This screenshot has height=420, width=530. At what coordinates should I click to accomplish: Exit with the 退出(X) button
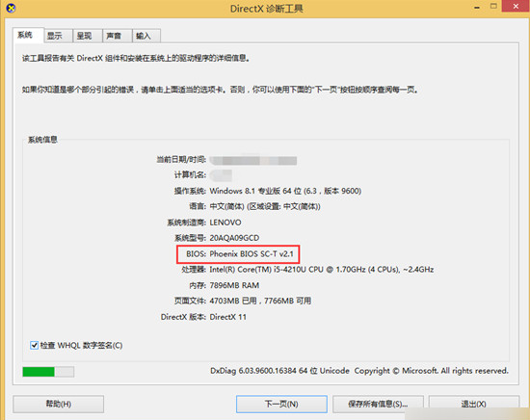coord(474,404)
